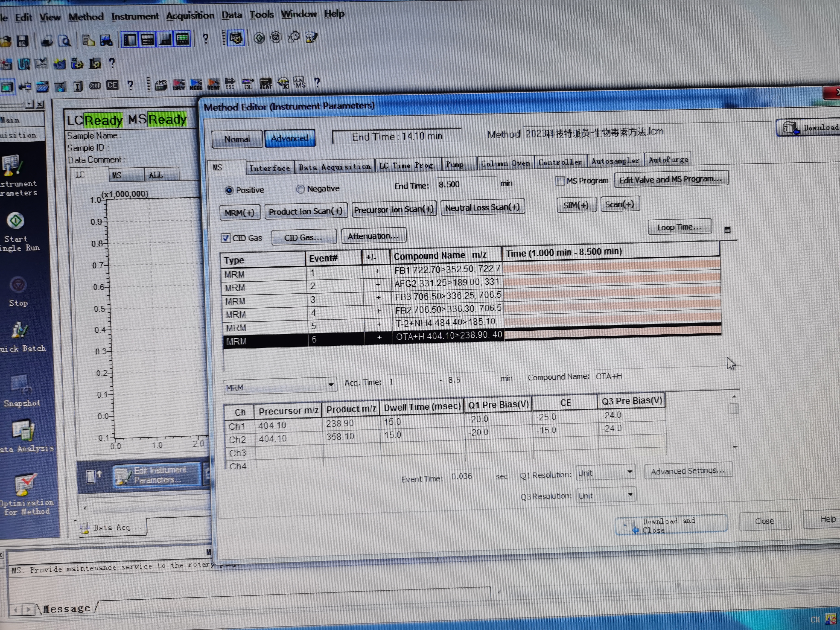The height and width of the screenshot is (630, 840).
Task: Select the Positive polarity radio button
Action: tap(229, 190)
